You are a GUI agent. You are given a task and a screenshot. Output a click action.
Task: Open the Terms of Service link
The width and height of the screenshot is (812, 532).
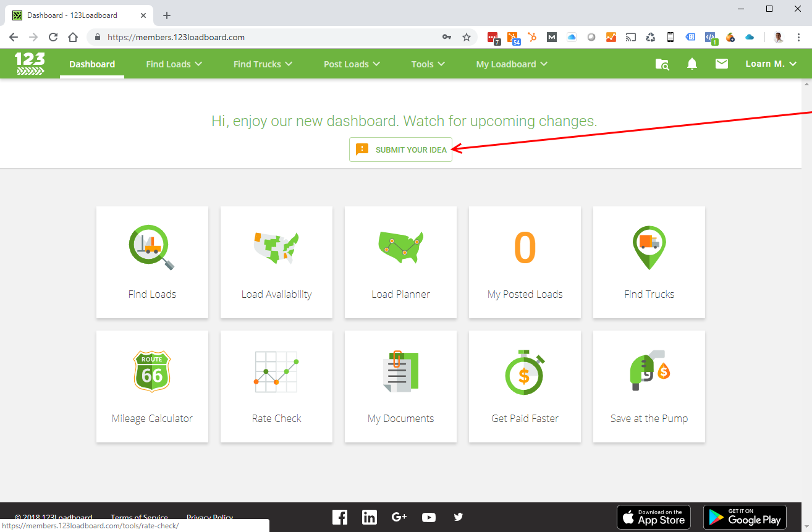139,518
